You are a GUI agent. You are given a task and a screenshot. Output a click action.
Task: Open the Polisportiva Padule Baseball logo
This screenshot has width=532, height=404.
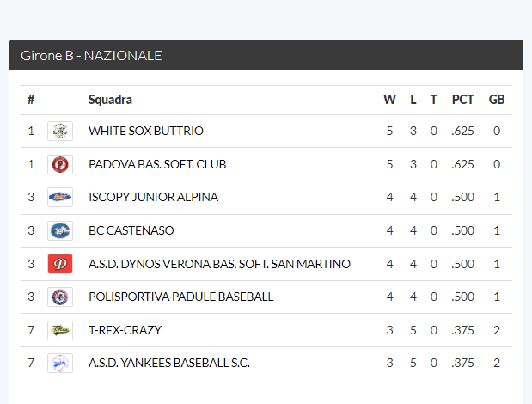(x=60, y=297)
